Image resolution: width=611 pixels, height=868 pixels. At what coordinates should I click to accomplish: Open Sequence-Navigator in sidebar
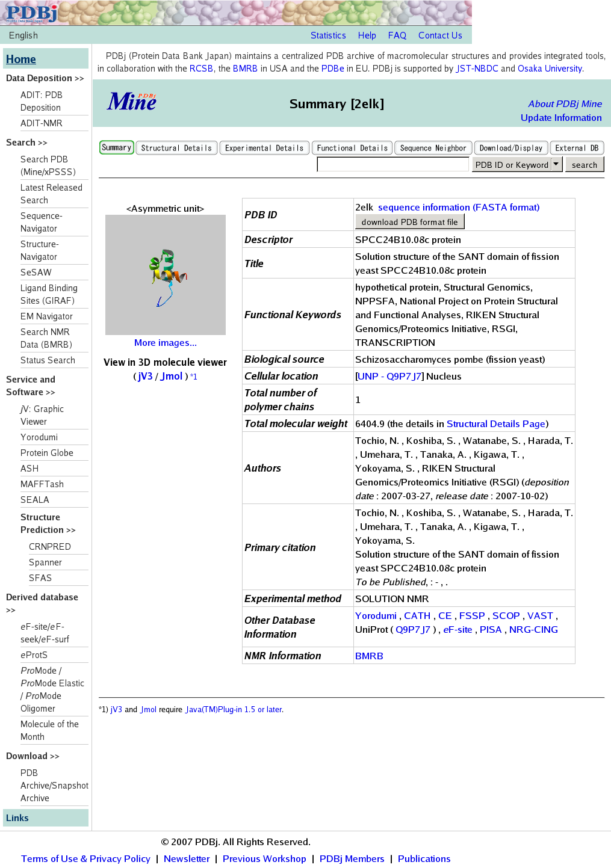click(42, 222)
